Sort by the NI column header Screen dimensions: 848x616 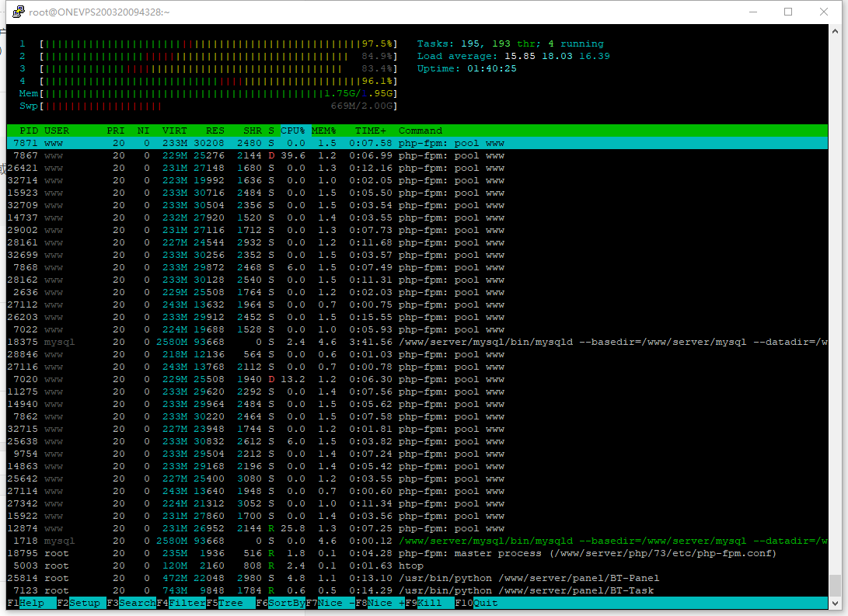tap(143, 131)
